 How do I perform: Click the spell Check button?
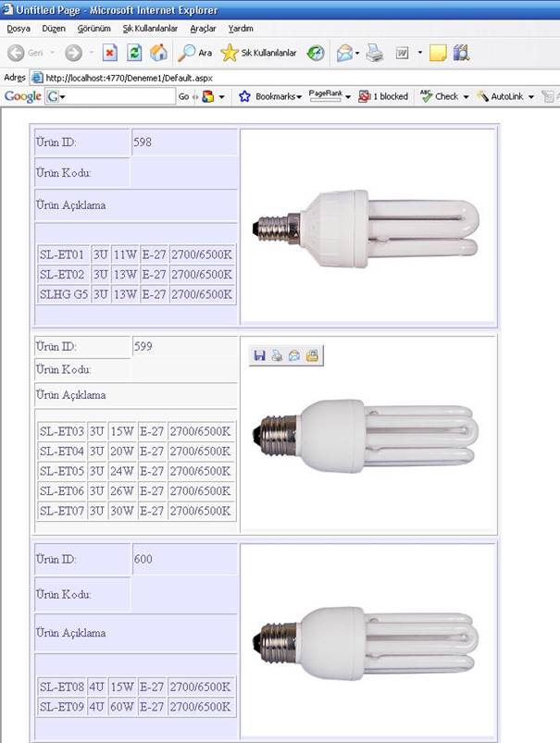coord(440,96)
